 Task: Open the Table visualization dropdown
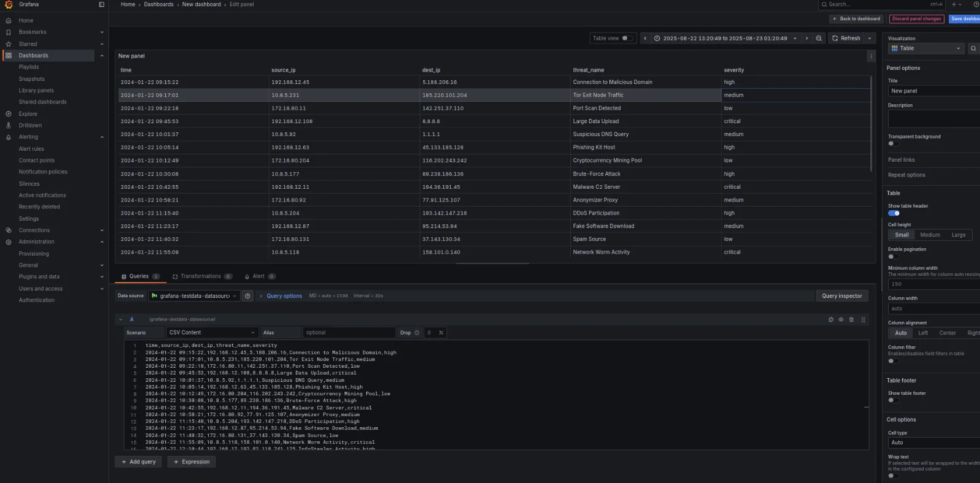click(926, 48)
